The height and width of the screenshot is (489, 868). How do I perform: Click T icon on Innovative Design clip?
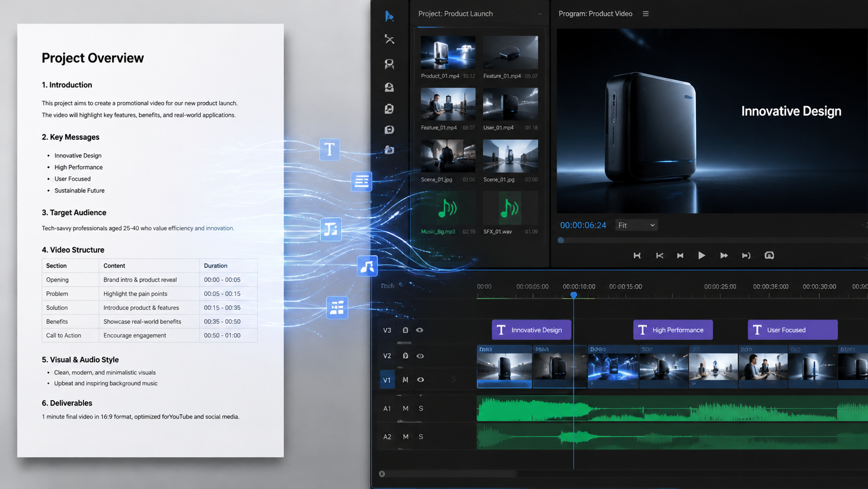(x=501, y=330)
